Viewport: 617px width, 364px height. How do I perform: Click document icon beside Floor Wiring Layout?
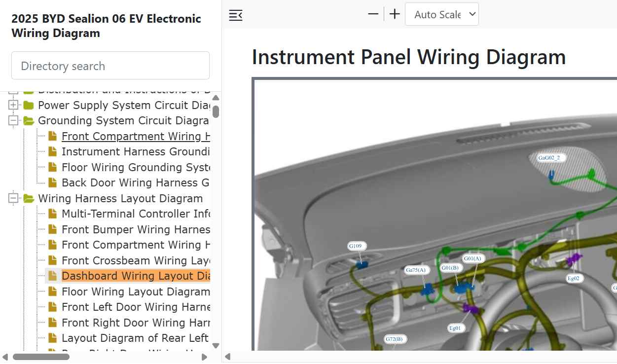[52, 291]
